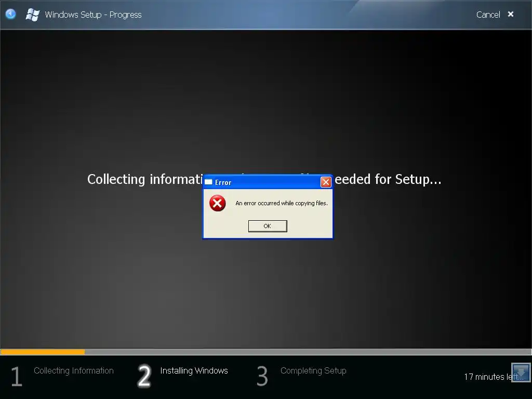
Task: Close the Error dialog with red X
Action: [326, 182]
